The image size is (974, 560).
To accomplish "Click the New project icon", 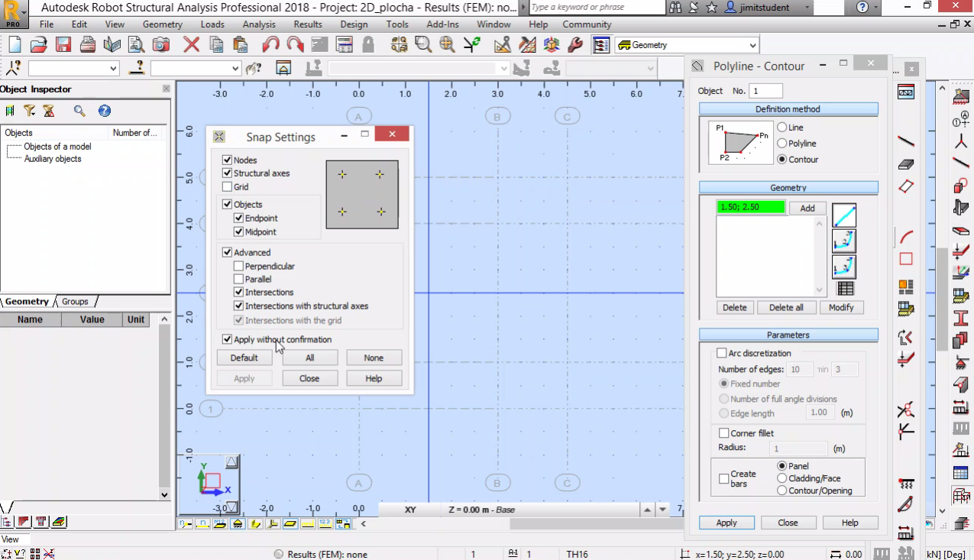I will point(15,44).
